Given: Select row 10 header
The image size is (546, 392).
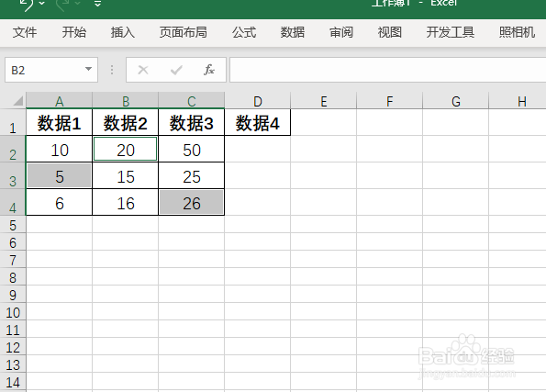Looking at the screenshot, I should click(13, 312).
